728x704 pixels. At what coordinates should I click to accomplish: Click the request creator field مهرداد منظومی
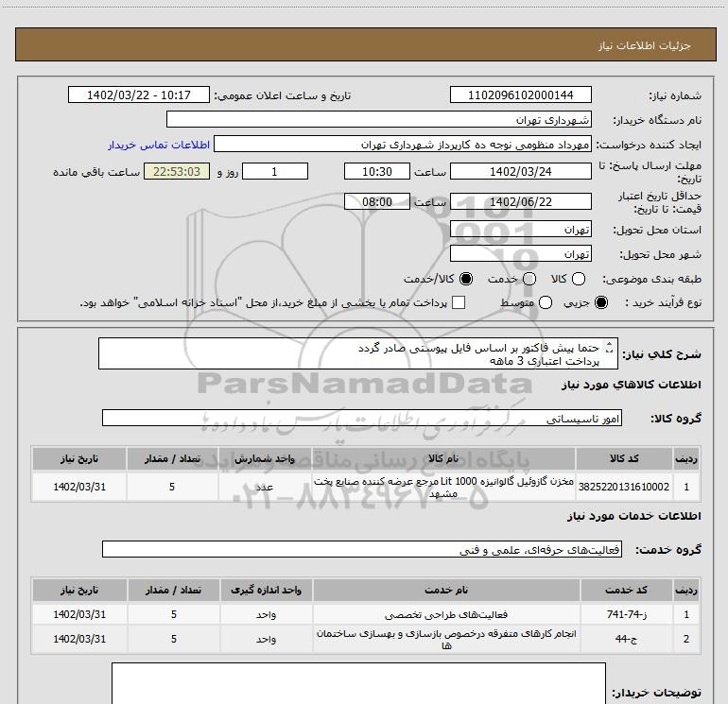(x=403, y=145)
